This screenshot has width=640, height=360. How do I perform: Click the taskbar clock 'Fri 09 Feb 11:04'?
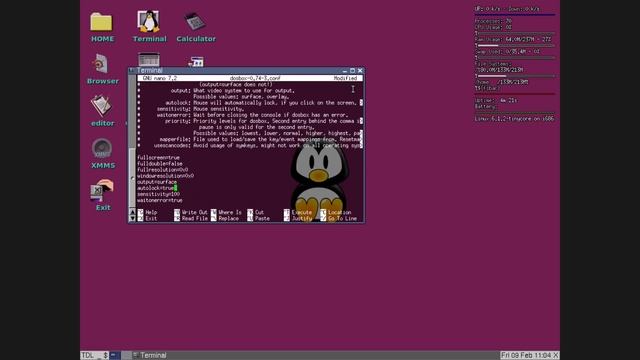coord(527,356)
